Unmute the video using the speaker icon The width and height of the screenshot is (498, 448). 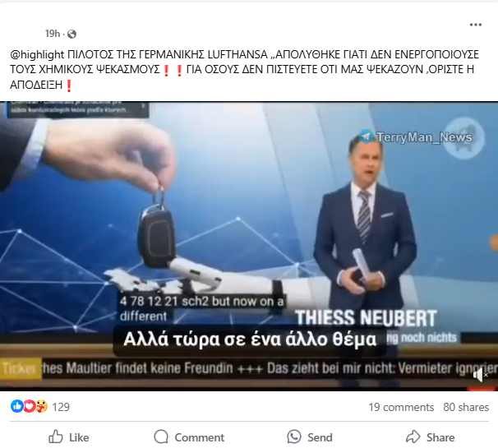pyautogui.click(x=479, y=375)
